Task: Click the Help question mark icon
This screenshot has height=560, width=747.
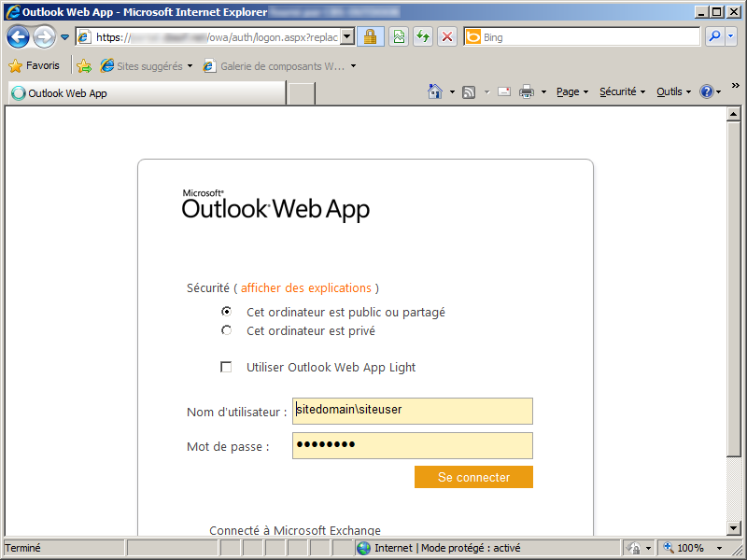Action: [x=707, y=91]
